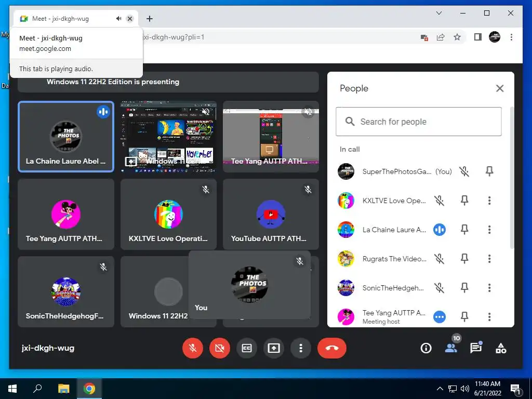This screenshot has width=532, height=399.
Task: Bookmark this tab with star icon
Action: click(457, 37)
